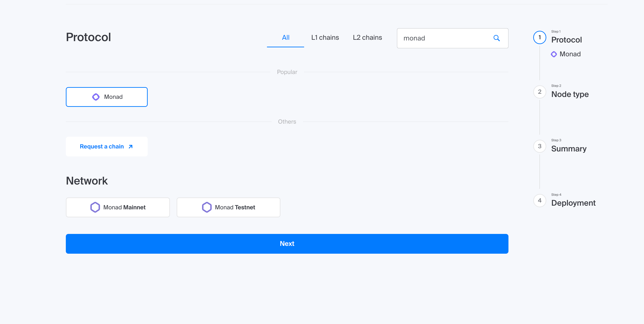
Task: Click the Step 1 Protocol circle indicator
Action: coord(539,37)
